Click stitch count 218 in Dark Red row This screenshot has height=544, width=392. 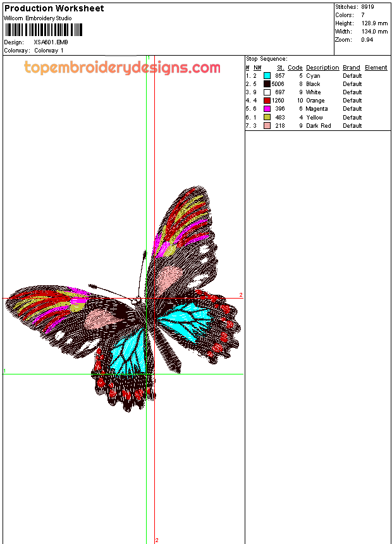280,126
